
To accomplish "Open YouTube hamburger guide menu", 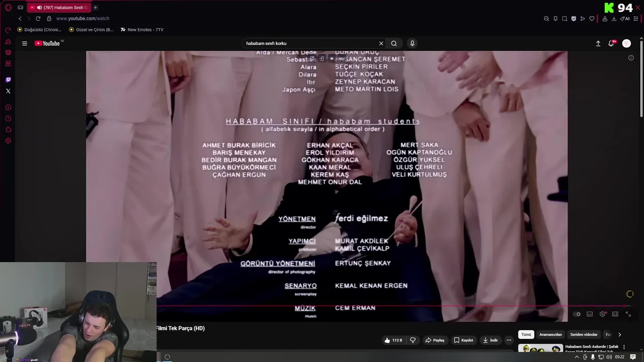I will [25, 43].
